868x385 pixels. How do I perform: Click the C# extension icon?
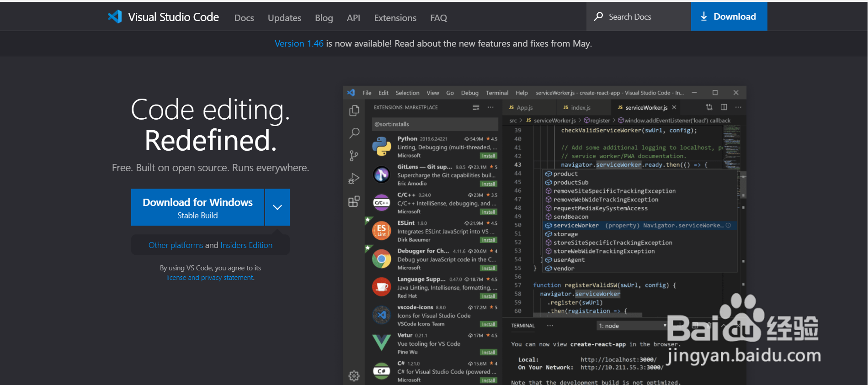(382, 371)
